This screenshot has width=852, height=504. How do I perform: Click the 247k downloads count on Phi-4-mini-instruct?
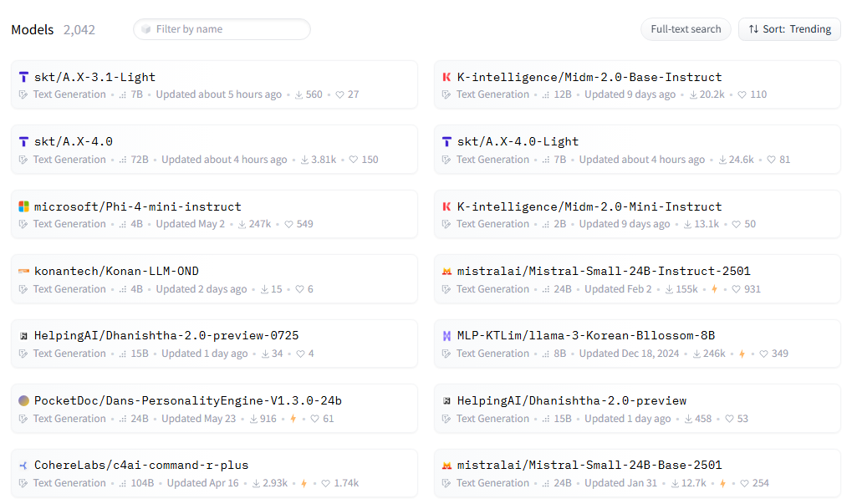point(260,224)
